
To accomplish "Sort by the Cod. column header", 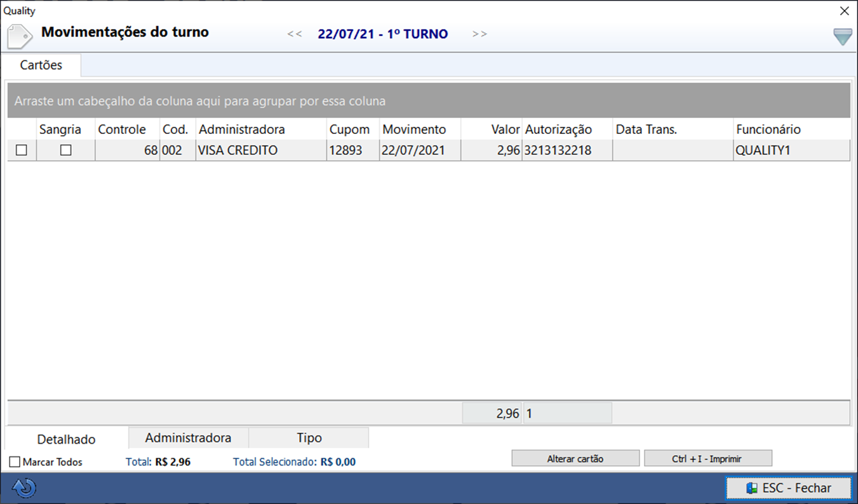I will coord(177,129).
